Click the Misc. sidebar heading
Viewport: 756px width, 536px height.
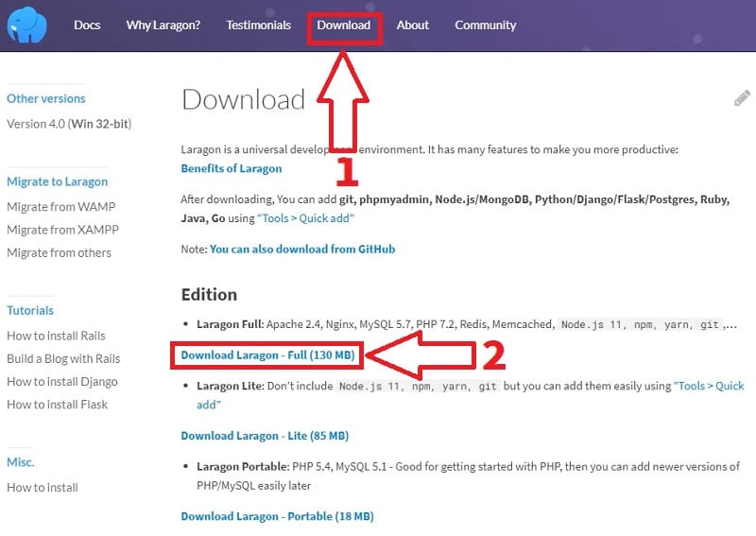(21, 462)
